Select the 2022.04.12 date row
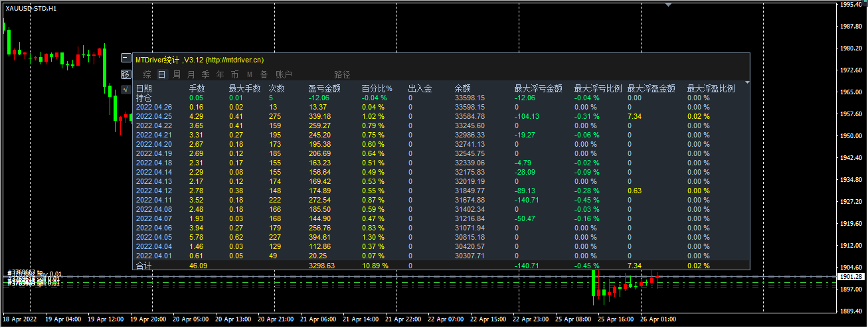Viewport: 868px width, 328px height. coord(153,191)
